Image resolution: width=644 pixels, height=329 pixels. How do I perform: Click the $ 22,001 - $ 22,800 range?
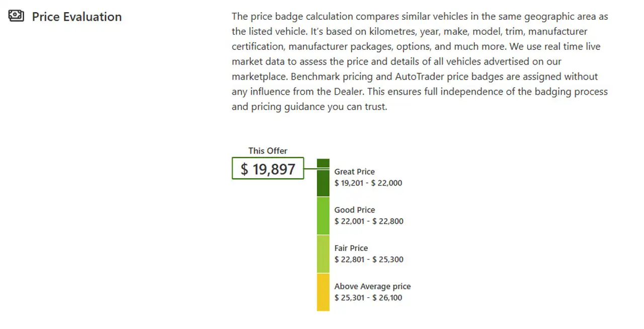click(x=369, y=221)
